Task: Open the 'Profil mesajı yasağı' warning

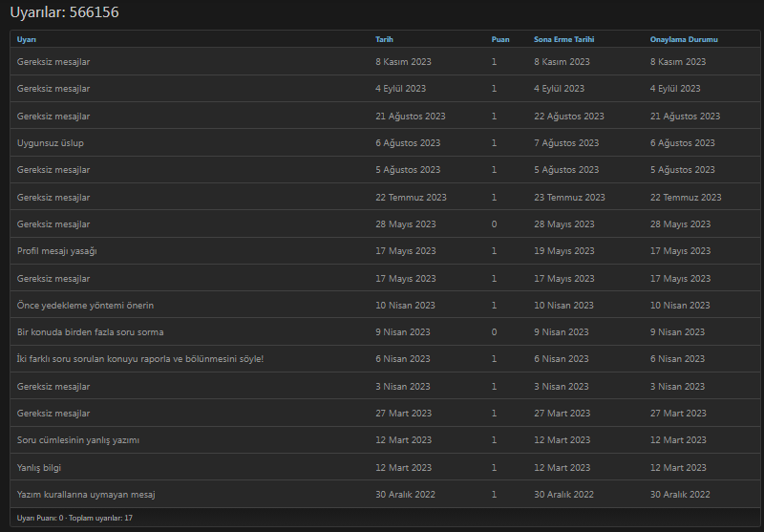Action: [56, 250]
